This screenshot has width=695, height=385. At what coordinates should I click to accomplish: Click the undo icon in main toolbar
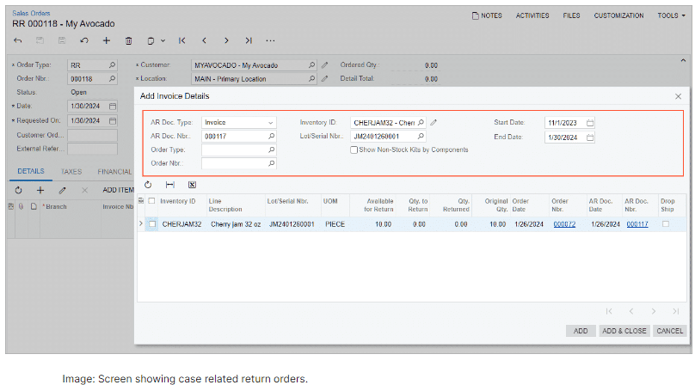point(84,41)
